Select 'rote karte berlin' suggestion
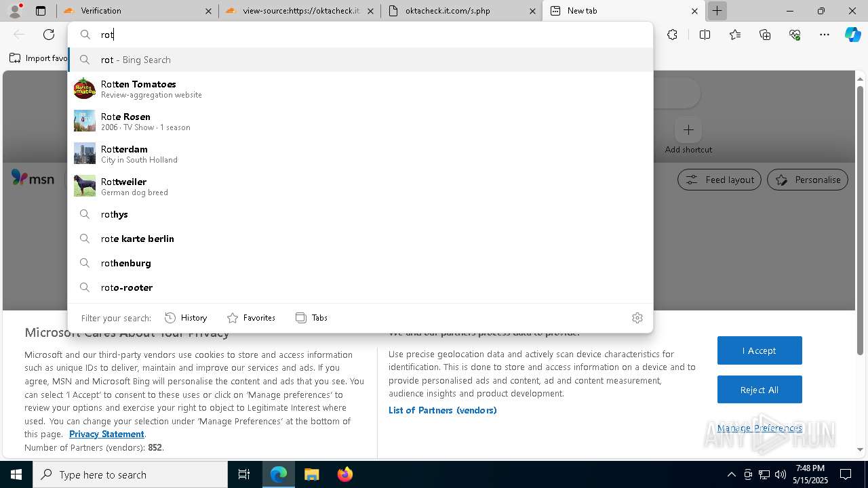868x488 pixels. [360, 239]
